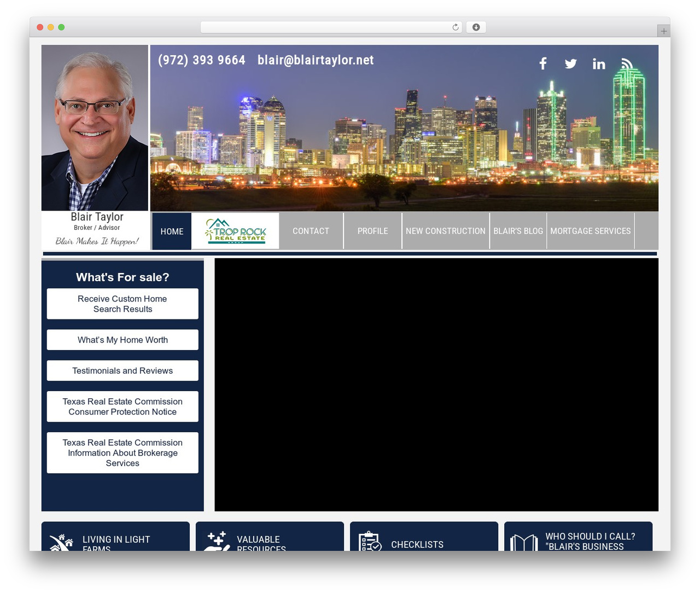
Task: Open BLAIR'S BLOG menu item
Action: point(518,231)
